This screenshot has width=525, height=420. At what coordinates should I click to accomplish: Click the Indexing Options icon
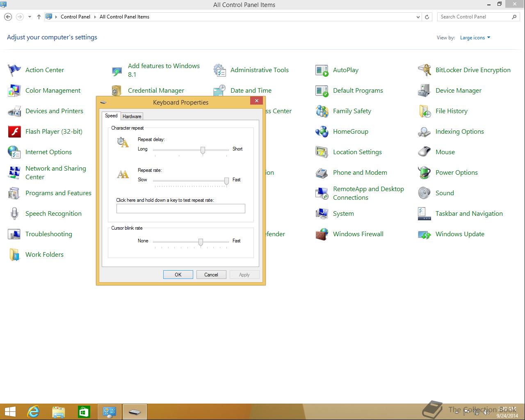click(425, 132)
